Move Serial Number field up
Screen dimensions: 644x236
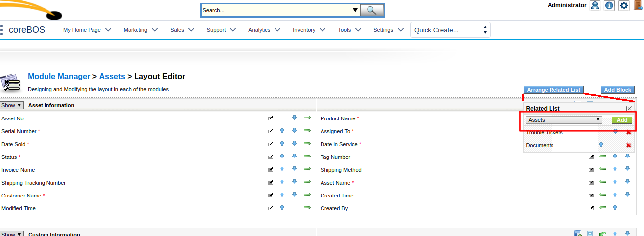pyautogui.click(x=282, y=131)
